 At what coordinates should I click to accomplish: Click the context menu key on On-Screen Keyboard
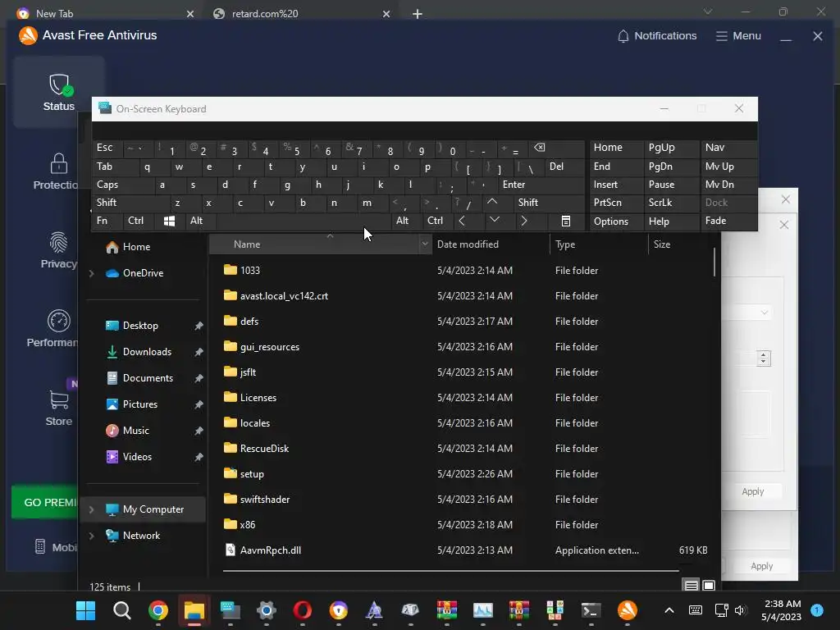[566, 221]
